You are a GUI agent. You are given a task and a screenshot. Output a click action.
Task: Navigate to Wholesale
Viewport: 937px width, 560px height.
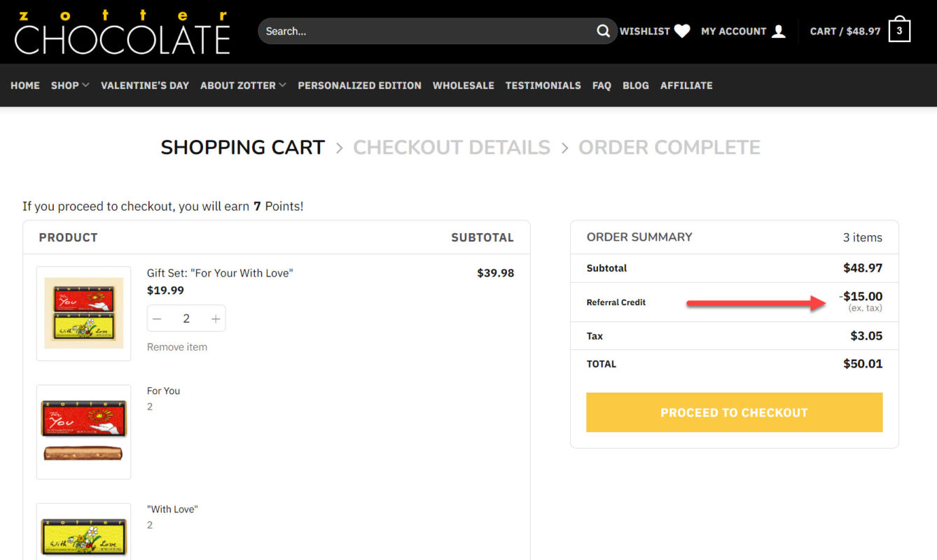pyautogui.click(x=464, y=85)
